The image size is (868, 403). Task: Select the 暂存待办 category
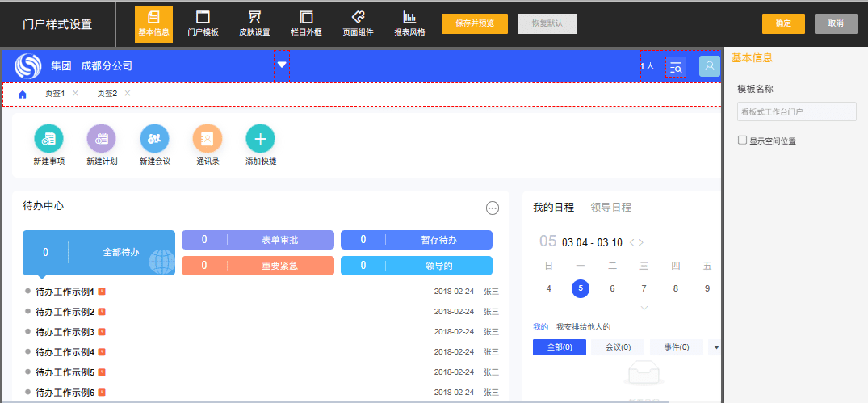pyautogui.click(x=417, y=240)
